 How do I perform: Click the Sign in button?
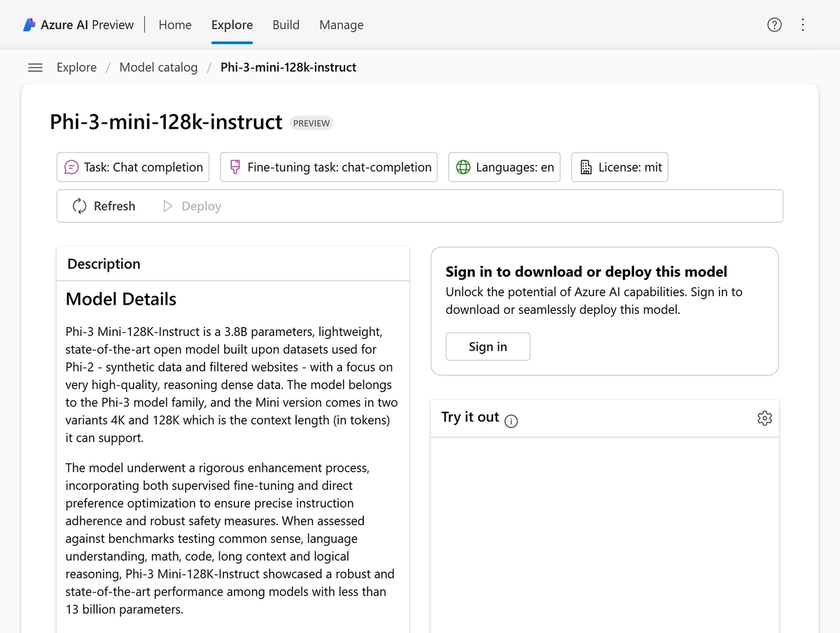(488, 347)
